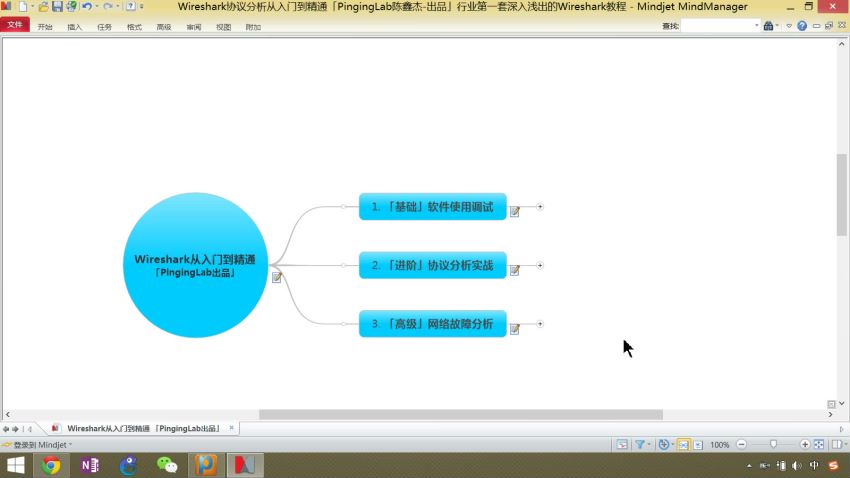The height and width of the screenshot is (478, 850).
Task: Open the undo history dropdown arrow
Action: pyautogui.click(x=96, y=7)
